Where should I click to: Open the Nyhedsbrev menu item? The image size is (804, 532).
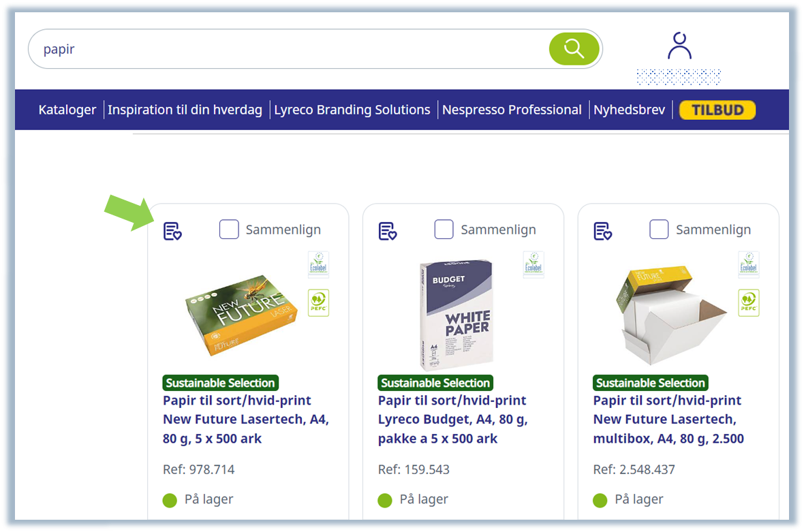[x=629, y=110]
